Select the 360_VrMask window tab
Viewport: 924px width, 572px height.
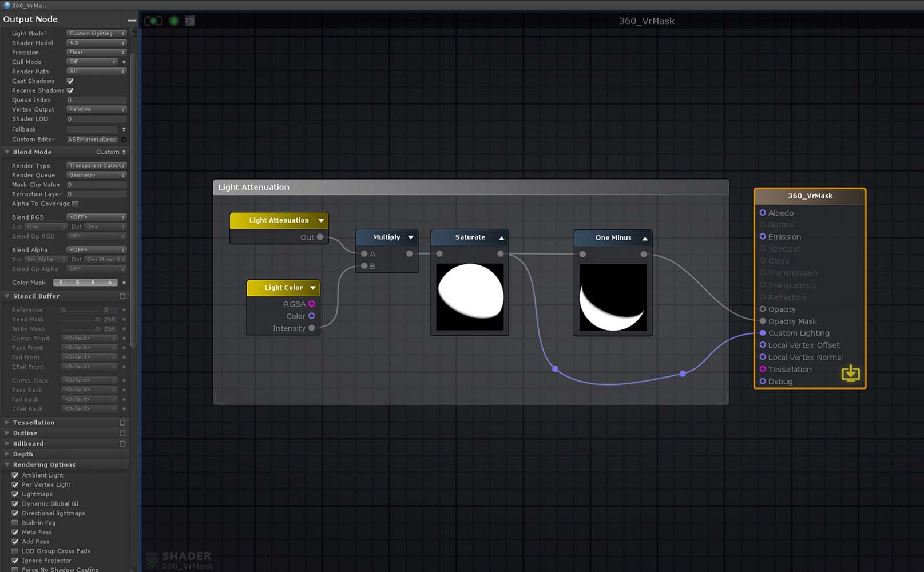coord(25,5)
